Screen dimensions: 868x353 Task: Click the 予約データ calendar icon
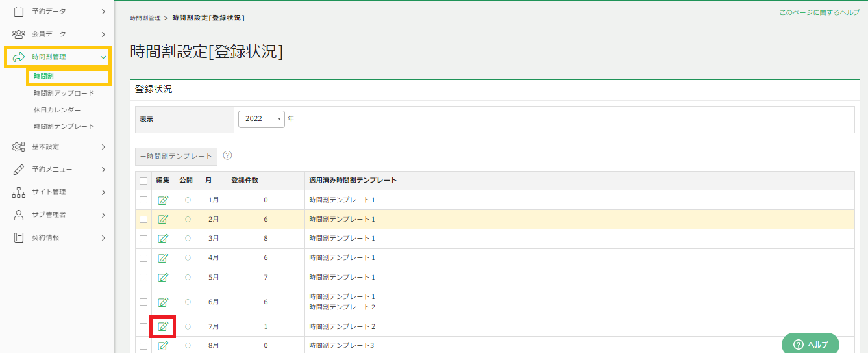tap(19, 11)
